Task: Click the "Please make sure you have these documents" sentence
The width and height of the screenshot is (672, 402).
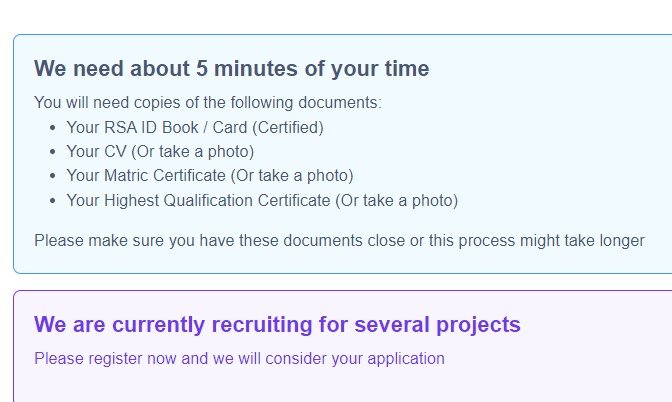Action: [x=339, y=240]
